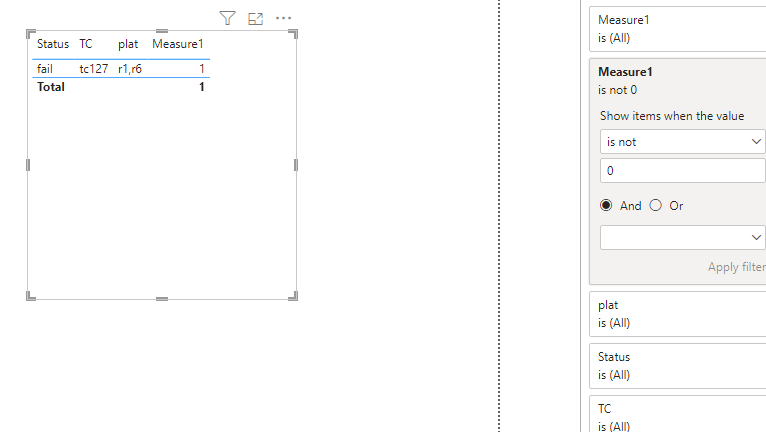Open the table visual's more options ellipsis
Screen dimensions: 766x432
[283, 19]
